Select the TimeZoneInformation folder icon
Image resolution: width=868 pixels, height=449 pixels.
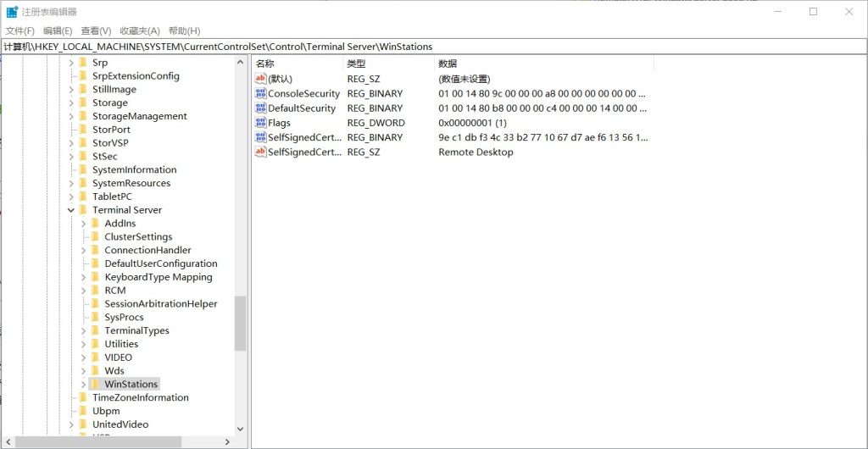click(83, 397)
